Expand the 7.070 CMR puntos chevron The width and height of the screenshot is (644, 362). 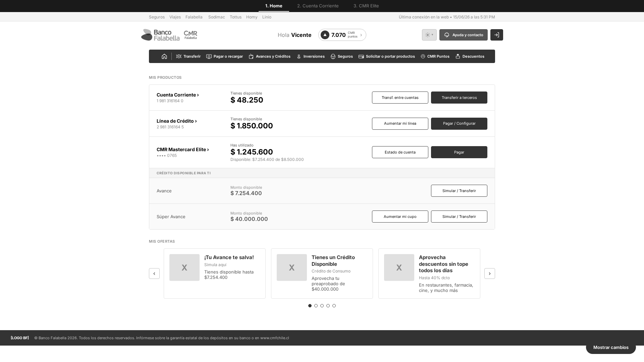(x=361, y=35)
